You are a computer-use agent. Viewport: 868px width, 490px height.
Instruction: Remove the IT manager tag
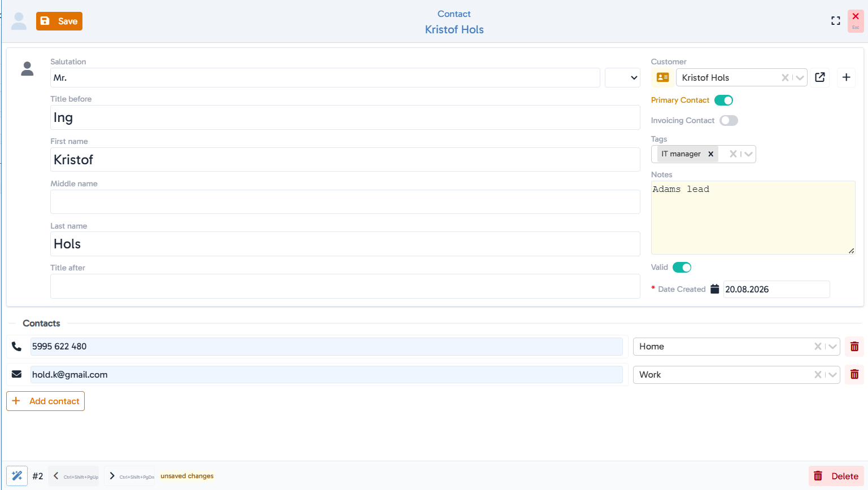(710, 154)
